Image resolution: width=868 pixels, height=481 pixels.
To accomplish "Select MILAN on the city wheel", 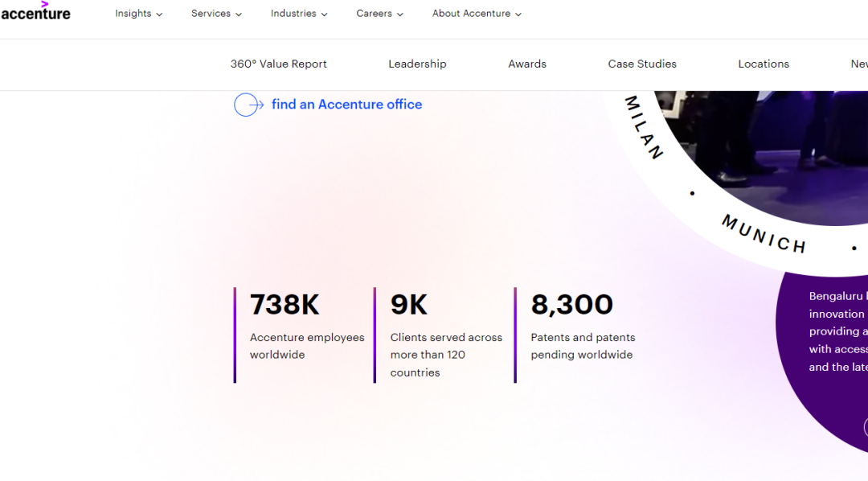I will tap(644, 127).
